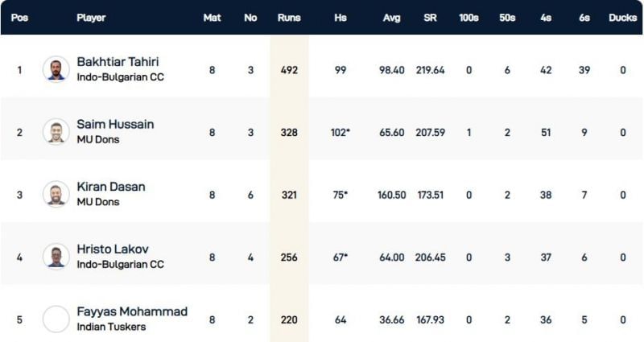The height and width of the screenshot is (342, 644).
Task: Click Hristo Lakov's avatar photo
Action: (x=56, y=257)
